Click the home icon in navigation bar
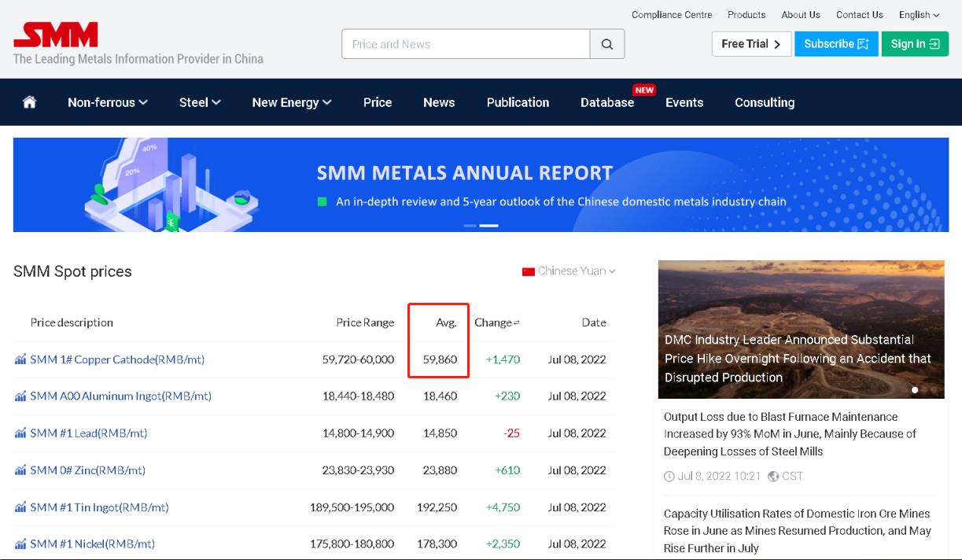Viewport: 962px width, 560px height. pos(30,102)
